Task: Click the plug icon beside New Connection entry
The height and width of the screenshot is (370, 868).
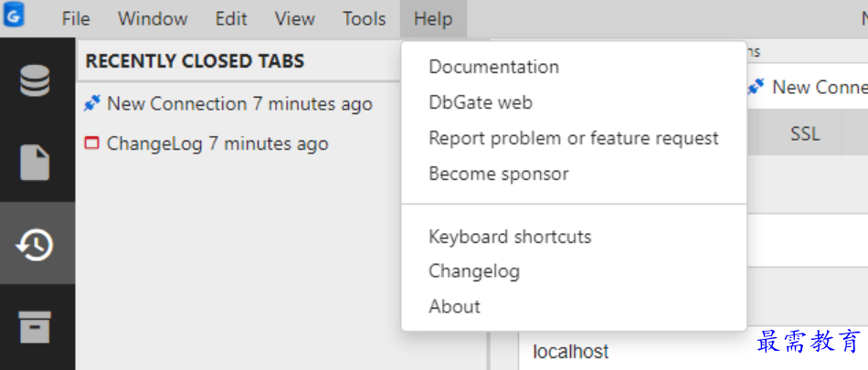Action: tap(92, 103)
